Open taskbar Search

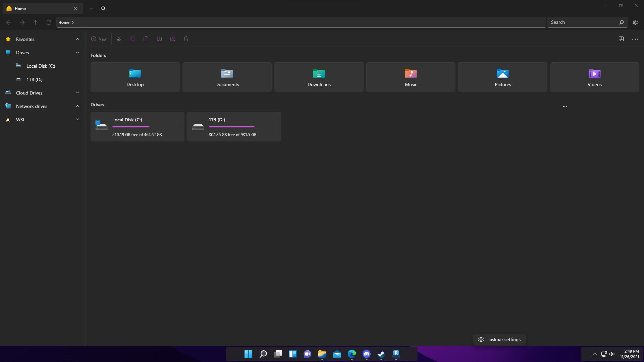click(x=263, y=354)
